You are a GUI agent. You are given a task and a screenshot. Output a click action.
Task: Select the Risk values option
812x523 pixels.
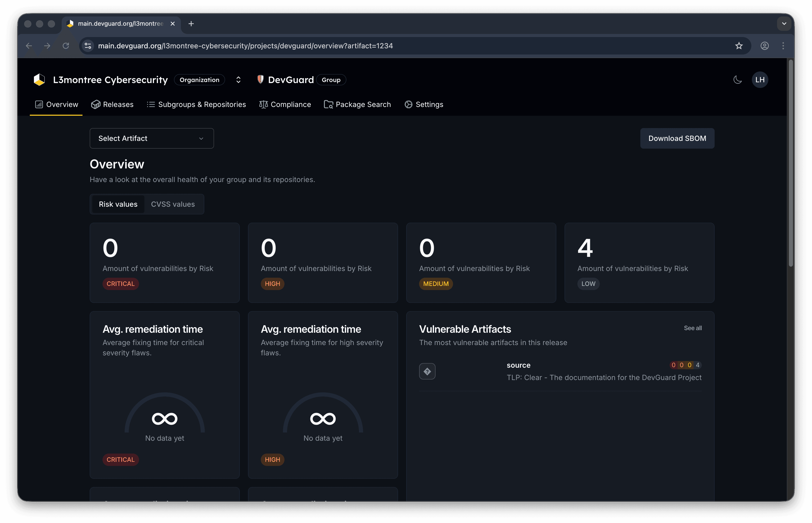[x=118, y=204]
